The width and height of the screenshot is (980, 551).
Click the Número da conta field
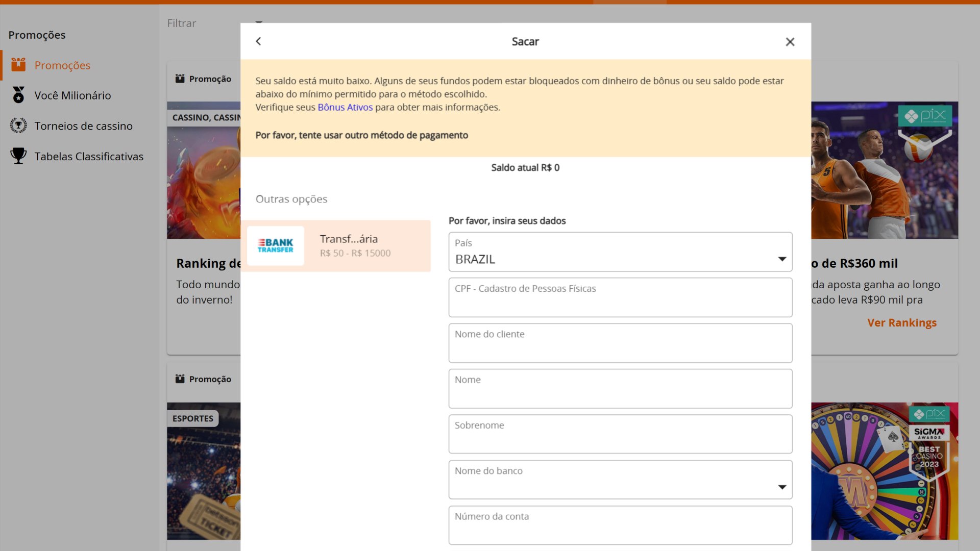(x=620, y=525)
